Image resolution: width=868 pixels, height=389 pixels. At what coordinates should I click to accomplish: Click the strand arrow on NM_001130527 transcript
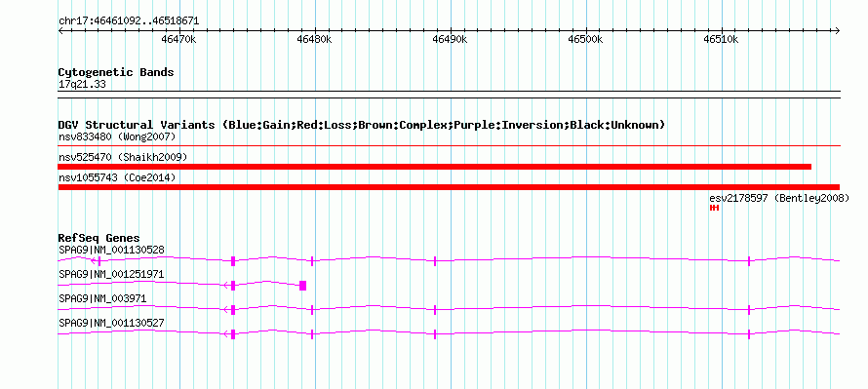(227, 334)
